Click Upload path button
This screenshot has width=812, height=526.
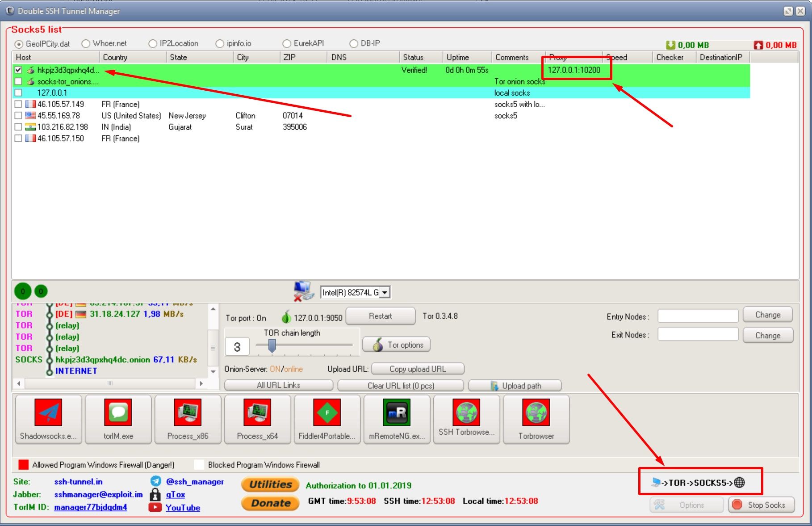click(x=515, y=386)
